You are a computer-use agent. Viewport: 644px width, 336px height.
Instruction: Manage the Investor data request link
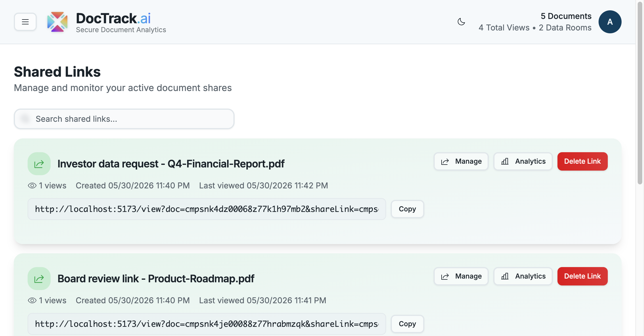point(461,161)
